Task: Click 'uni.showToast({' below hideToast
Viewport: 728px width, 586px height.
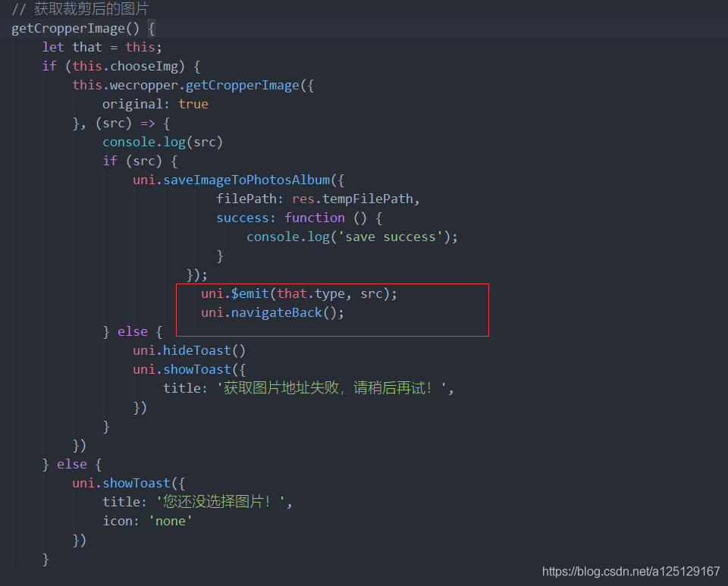Action: 189,370
